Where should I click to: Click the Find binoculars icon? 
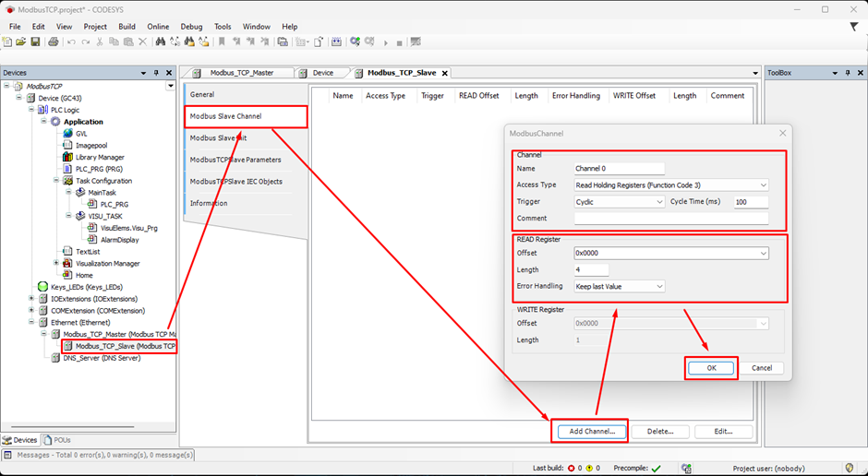pyautogui.click(x=161, y=42)
